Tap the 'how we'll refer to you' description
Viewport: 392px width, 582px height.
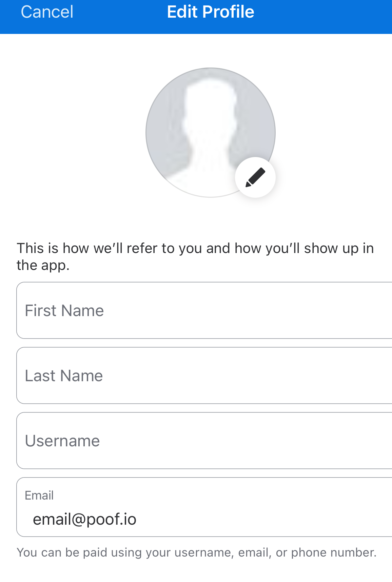[195, 257]
